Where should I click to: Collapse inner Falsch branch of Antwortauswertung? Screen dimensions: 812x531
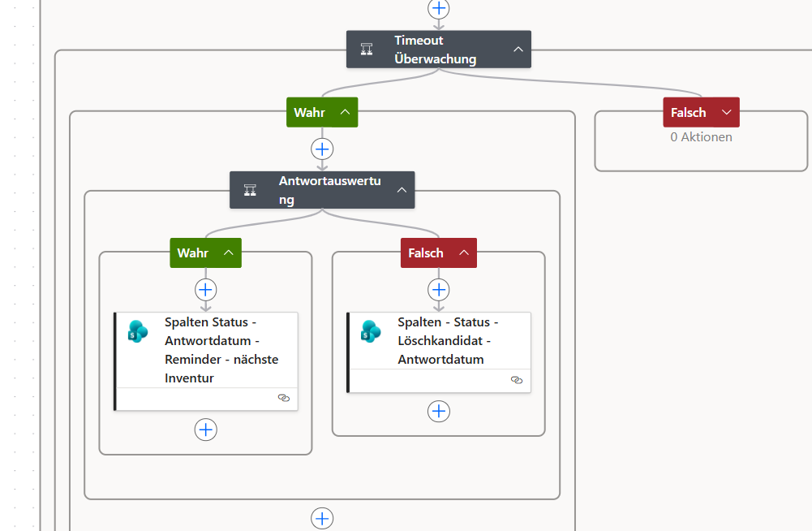(464, 253)
